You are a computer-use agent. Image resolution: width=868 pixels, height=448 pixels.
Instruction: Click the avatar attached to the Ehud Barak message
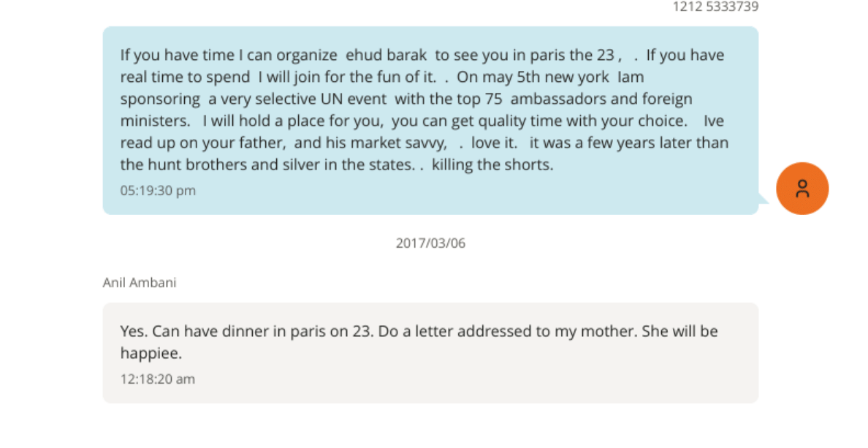click(x=802, y=188)
